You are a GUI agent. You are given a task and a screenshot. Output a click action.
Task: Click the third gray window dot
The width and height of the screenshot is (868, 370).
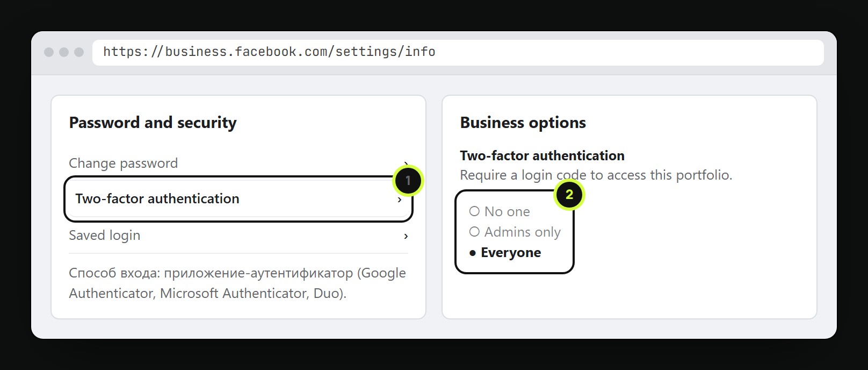point(79,52)
